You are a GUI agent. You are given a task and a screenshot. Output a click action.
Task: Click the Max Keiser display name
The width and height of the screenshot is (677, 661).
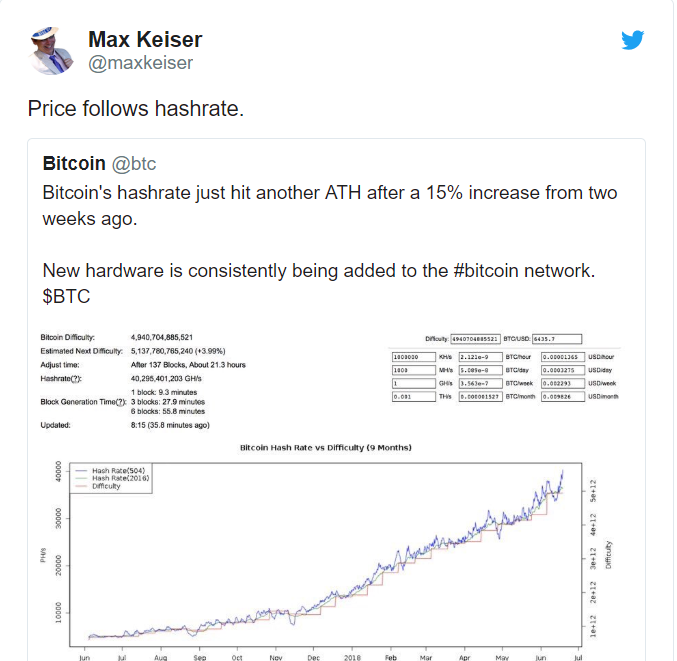[x=145, y=39]
